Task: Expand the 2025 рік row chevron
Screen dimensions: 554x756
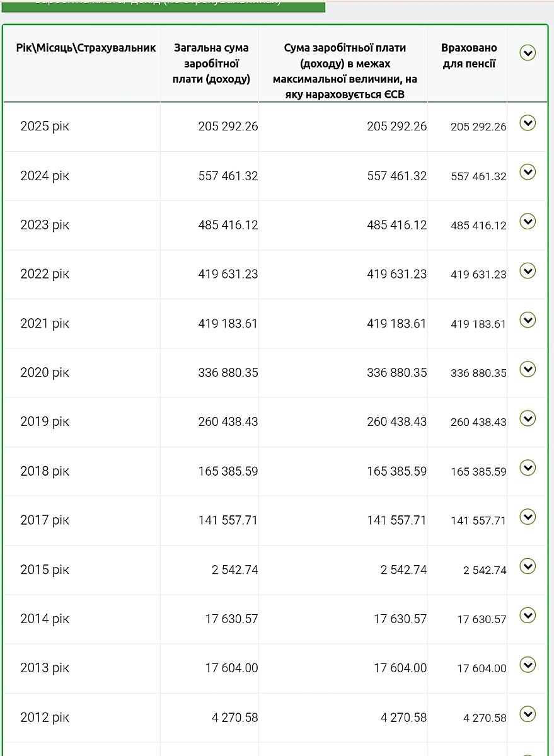Action: 528,123
